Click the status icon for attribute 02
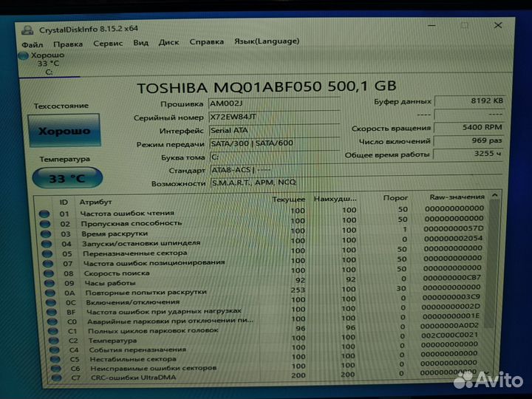This screenshot has height=399, width=532. [45, 225]
